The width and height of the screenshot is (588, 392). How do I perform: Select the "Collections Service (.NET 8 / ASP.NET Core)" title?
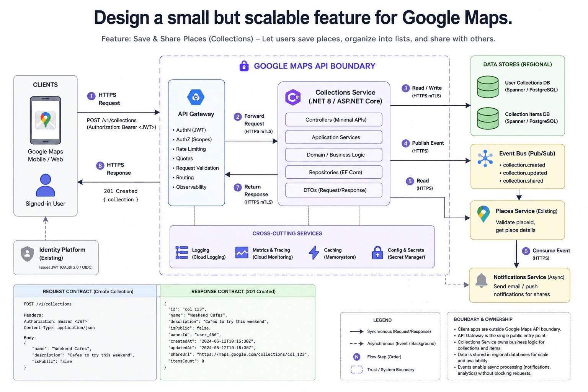345,96
